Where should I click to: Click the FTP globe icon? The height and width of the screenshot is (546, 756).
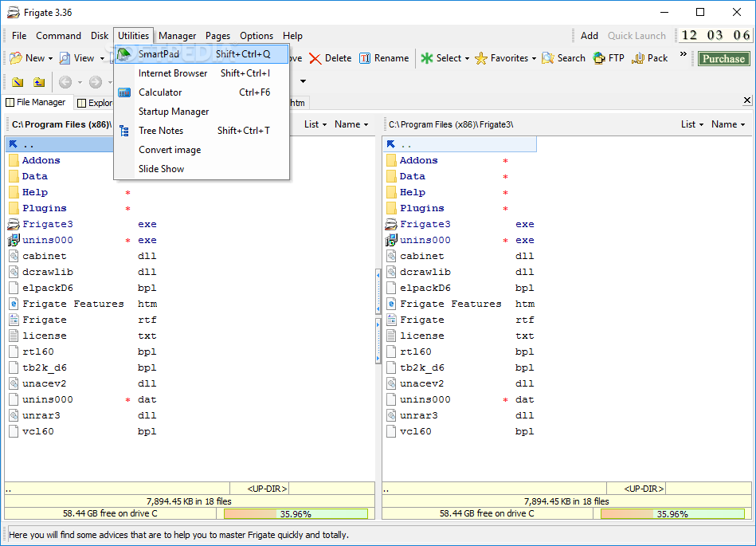599,58
